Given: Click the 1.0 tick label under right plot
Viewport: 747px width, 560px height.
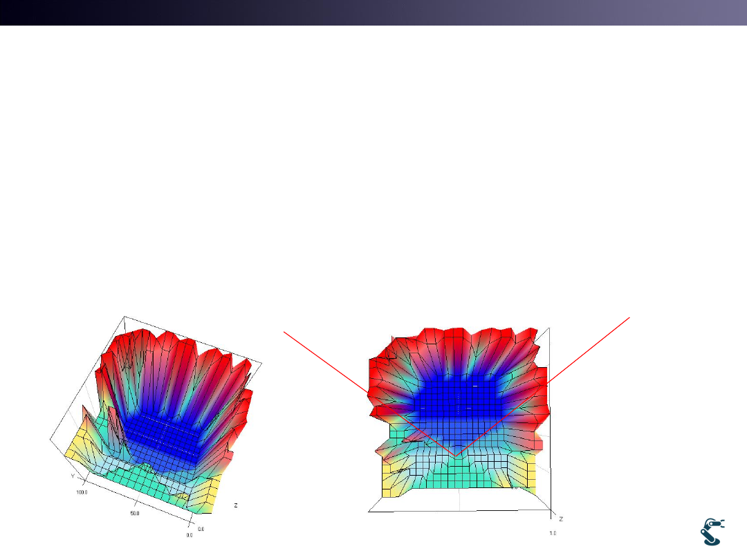Looking at the screenshot, I should coord(553,534).
